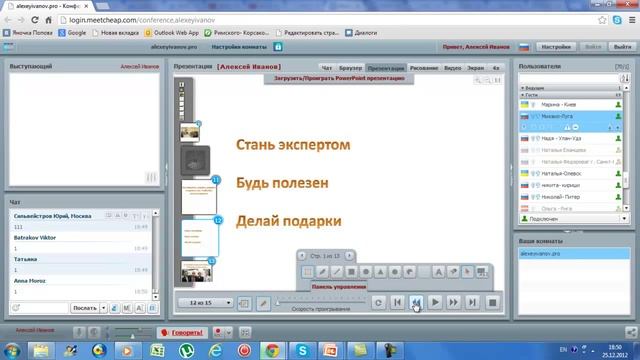Open the Настройки button in header

pyautogui.click(x=556, y=47)
